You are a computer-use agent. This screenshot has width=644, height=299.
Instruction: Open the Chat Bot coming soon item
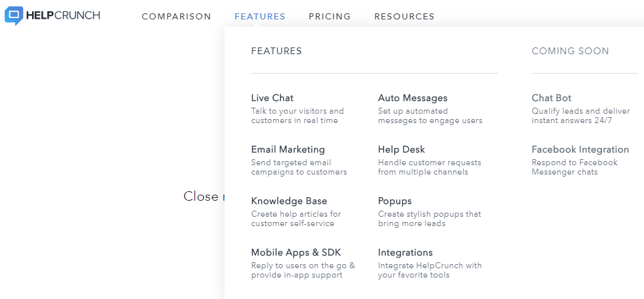552,98
